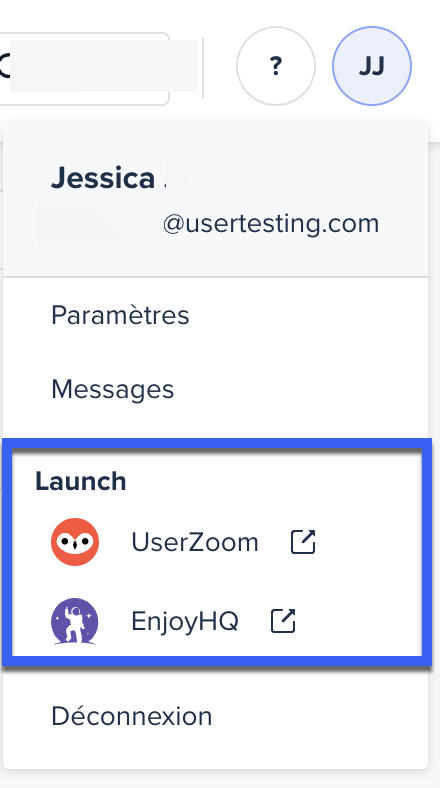Click the @usertesting.com email address

tap(271, 224)
